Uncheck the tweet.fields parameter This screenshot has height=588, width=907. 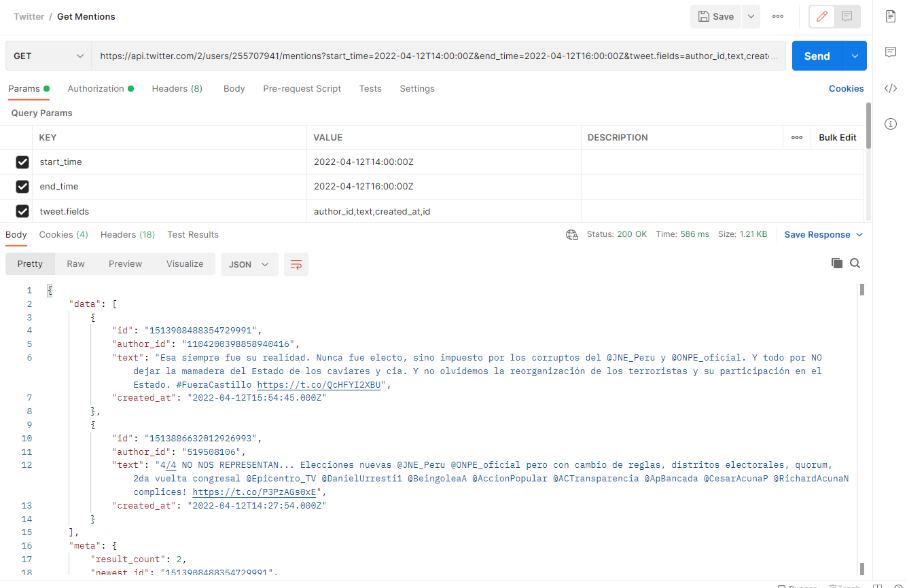(22, 210)
